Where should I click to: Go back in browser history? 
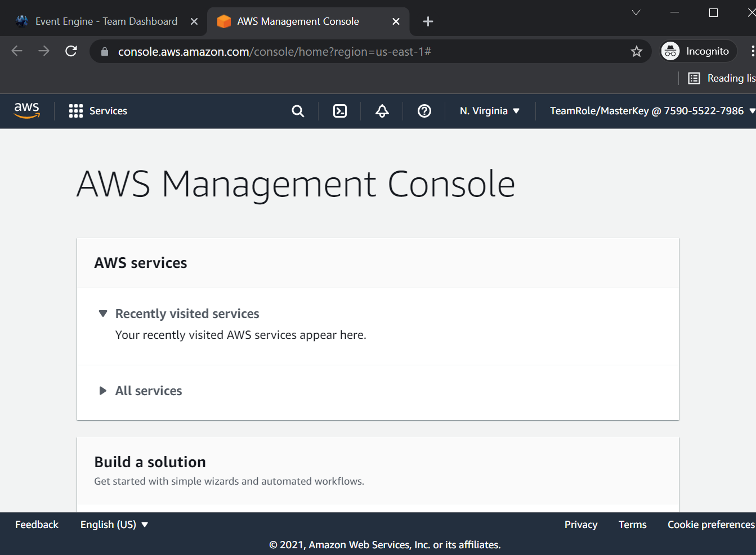pyautogui.click(x=17, y=51)
